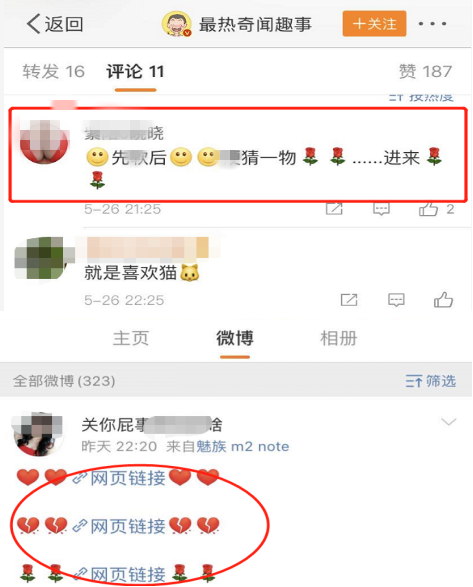Open 网页链接 between broken hearts

pyautogui.click(x=119, y=526)
